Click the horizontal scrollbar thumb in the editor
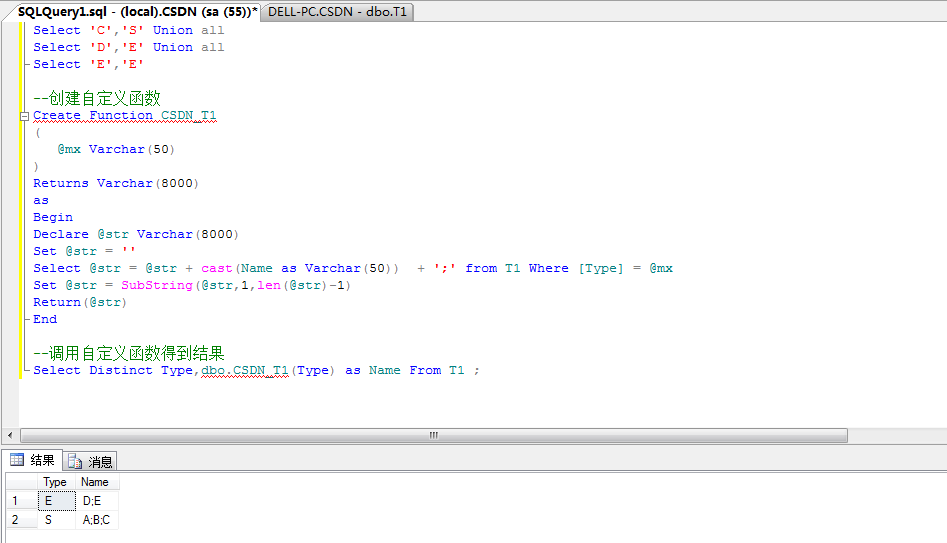The image size is (947, 543). coord(433,435)
